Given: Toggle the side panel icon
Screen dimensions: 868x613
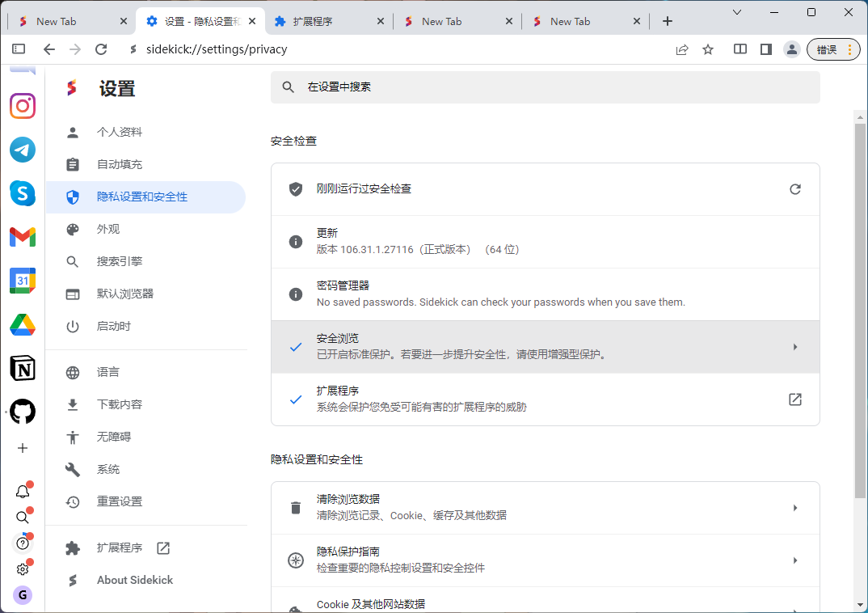Looking at the screenshot, I should [x=766, y=50].
